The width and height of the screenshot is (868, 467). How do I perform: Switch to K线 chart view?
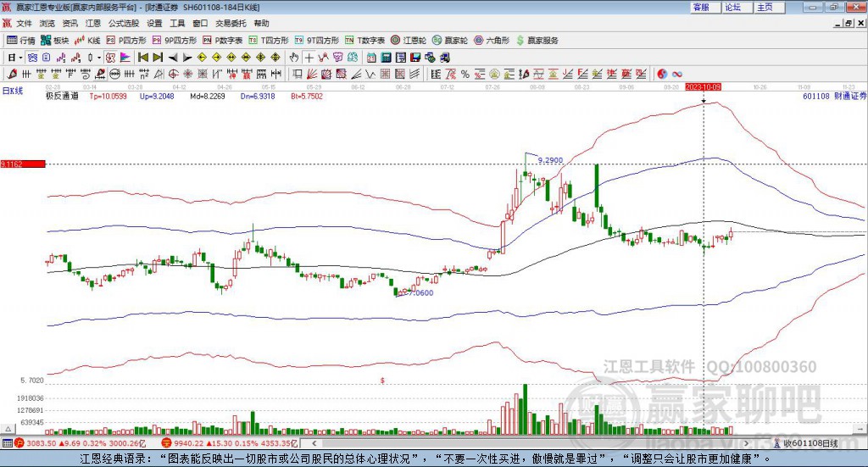(x=87, y=41)
